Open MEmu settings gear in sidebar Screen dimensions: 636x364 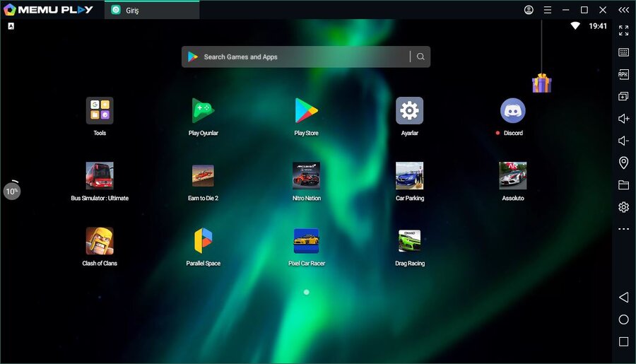click(623, 207)
